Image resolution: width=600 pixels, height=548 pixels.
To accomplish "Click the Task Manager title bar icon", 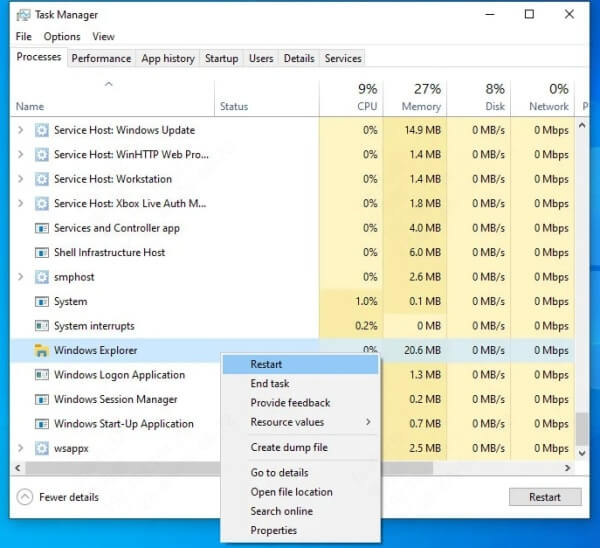I will (23, 15).
